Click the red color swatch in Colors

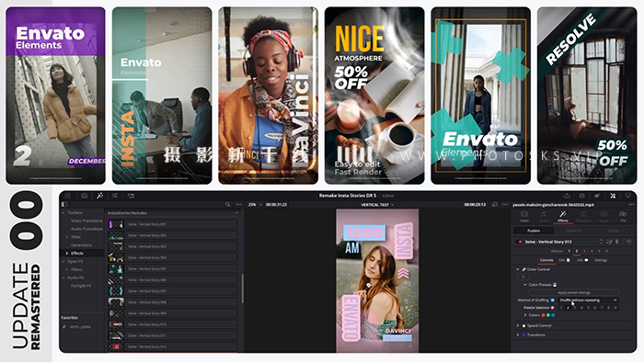tap(543, 315)
